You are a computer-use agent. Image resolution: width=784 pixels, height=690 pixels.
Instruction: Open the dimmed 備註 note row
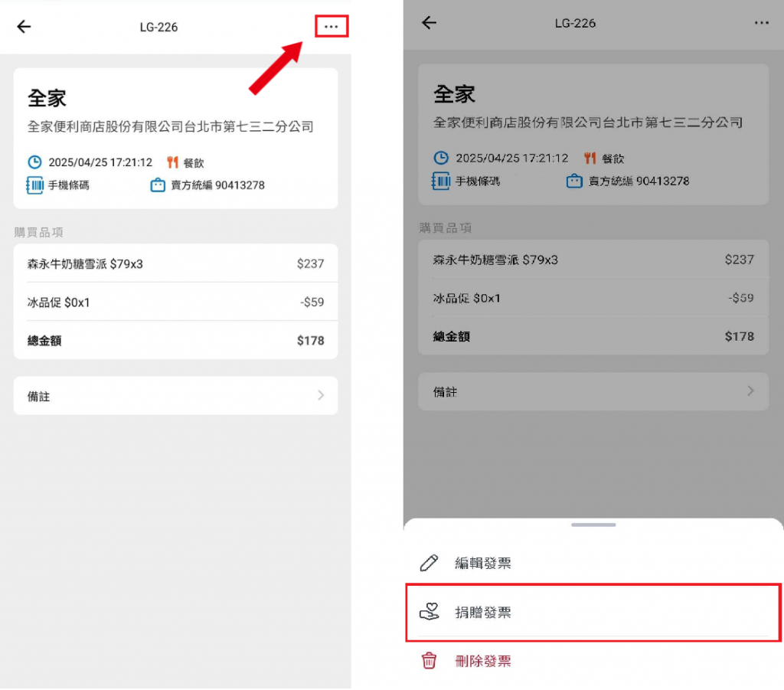click(593, 391)
